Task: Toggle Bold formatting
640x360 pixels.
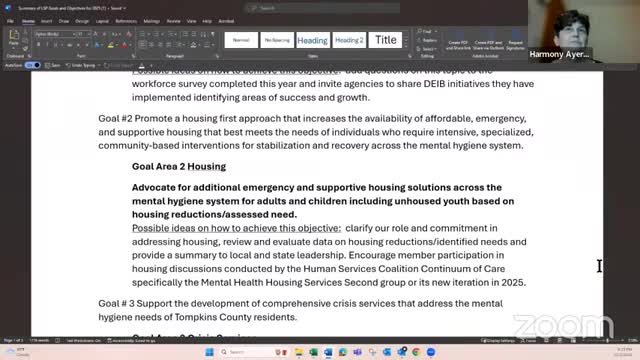Action: click(38, 44)
